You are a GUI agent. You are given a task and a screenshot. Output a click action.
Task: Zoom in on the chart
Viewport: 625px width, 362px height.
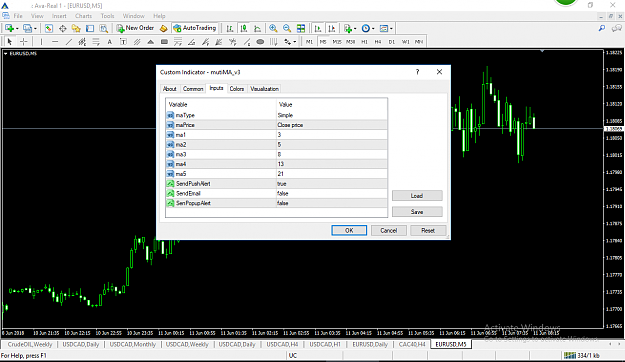(x=273, y=28)
